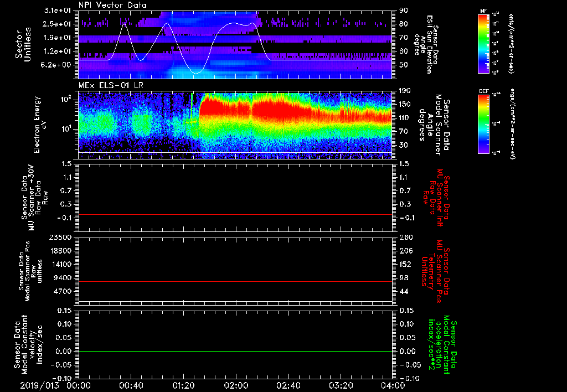
Task: Click the 'ESH Sun Elevation Angle' axis label
Action: (x=426, y=44)
